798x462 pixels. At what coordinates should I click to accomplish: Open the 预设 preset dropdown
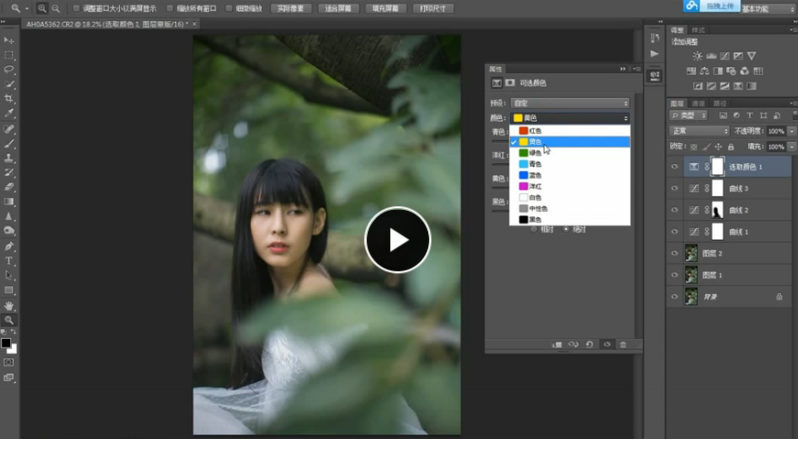[x=570, y=103]
